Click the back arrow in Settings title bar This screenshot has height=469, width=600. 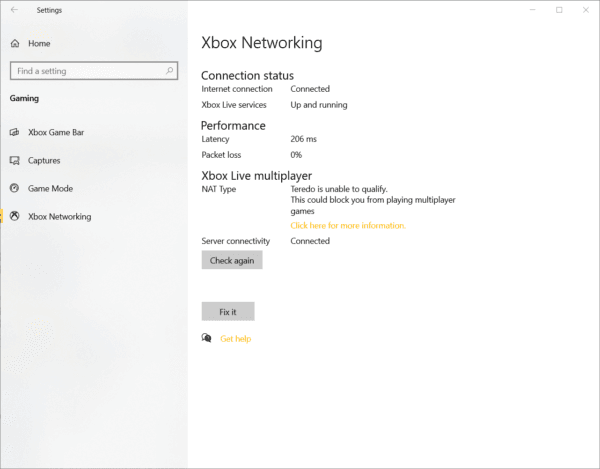pyautogui.click(x=14, y=10)
